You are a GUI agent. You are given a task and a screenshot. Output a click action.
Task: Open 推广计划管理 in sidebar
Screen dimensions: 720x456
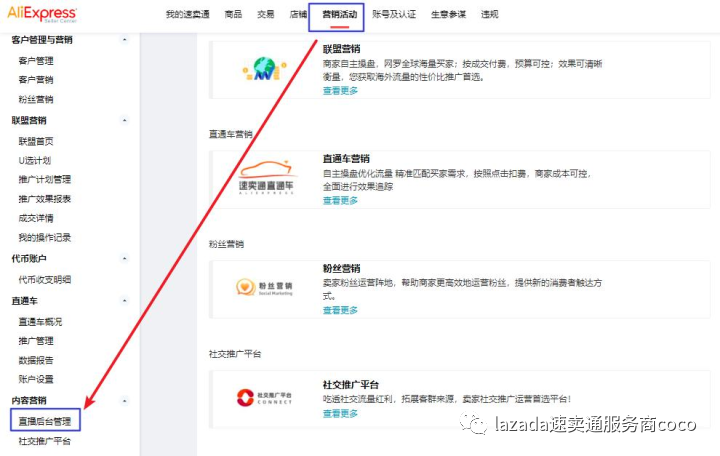45,180
